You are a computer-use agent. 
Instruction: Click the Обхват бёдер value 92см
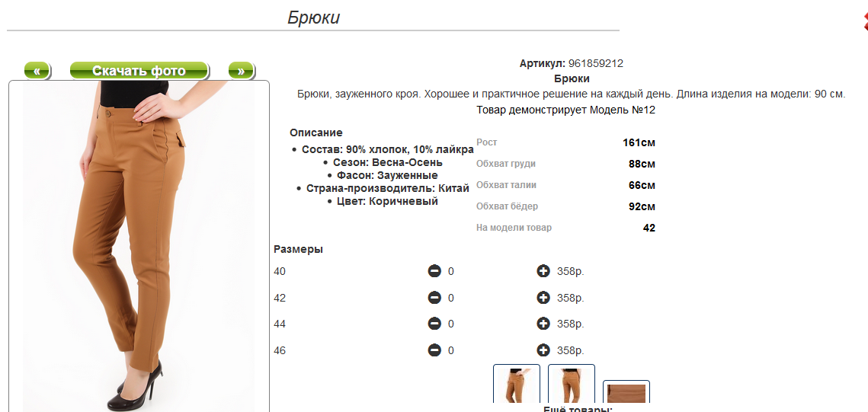[642, 207]
